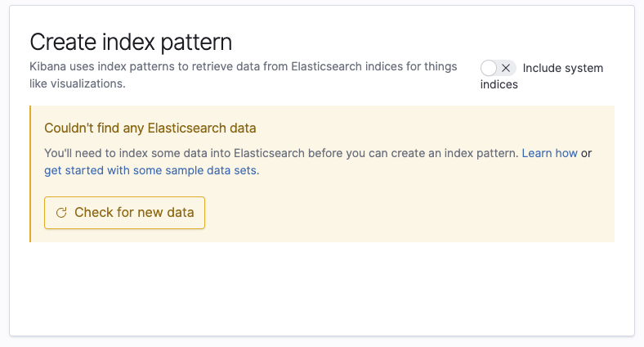
Task: Click the "Include system indices" label text
Action: (x=562, y=68)
